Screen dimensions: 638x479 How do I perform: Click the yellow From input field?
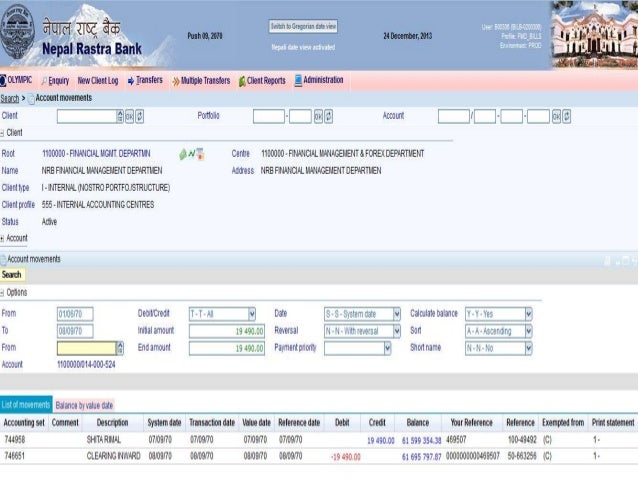[87, 348]
